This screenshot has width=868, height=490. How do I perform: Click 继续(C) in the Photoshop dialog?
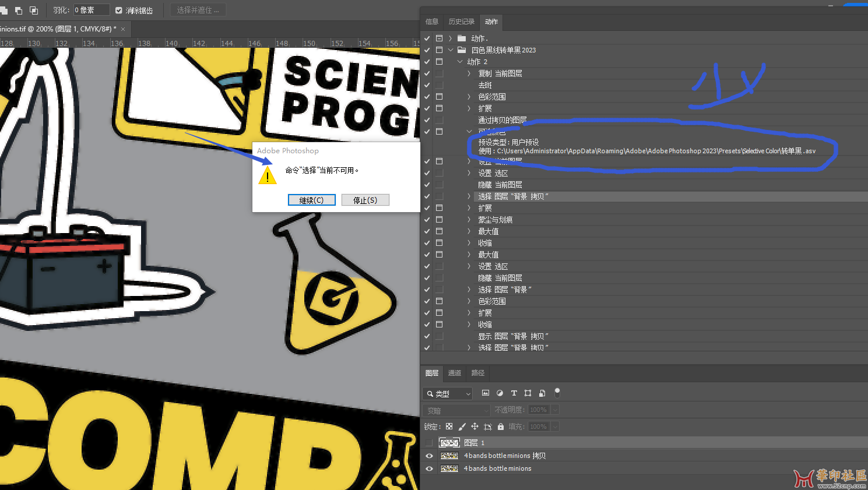pyautogui.click(x=312, y=200)
